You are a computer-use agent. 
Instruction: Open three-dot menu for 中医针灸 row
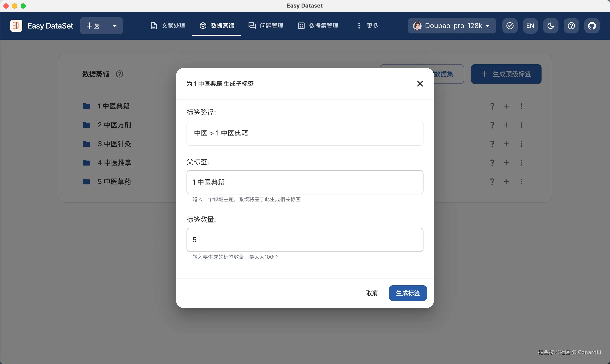pos(521,144)
